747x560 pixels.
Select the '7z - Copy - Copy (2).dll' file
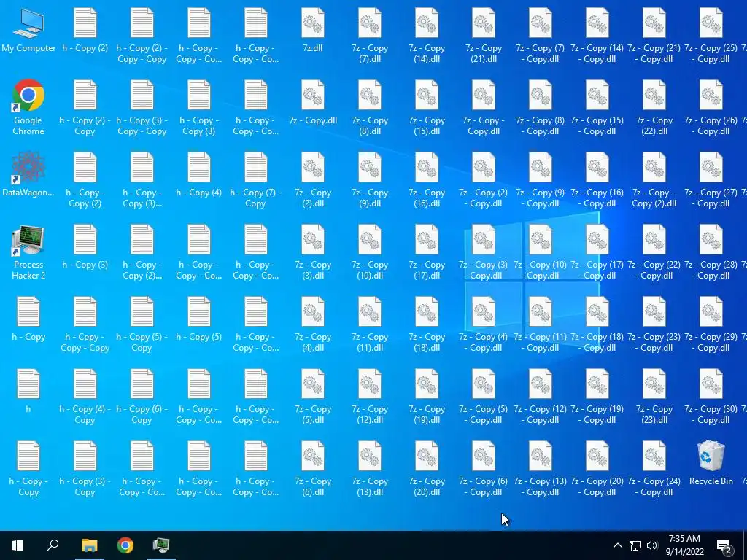tap(654, 180)
